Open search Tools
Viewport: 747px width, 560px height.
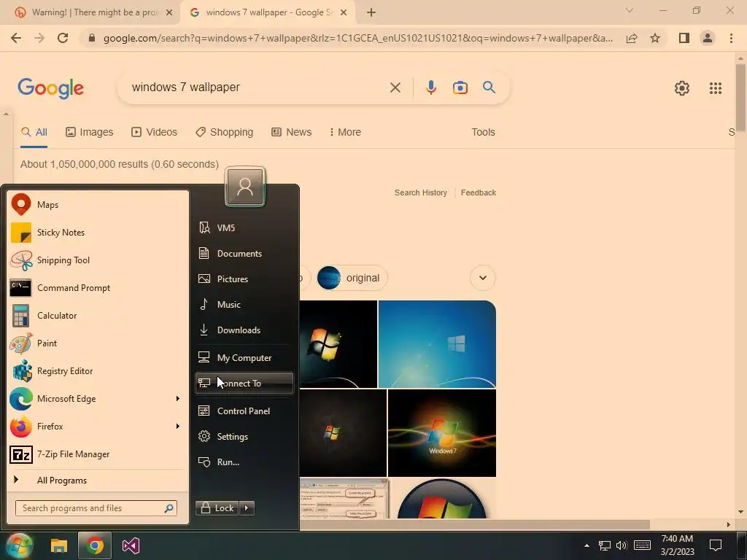483,132
